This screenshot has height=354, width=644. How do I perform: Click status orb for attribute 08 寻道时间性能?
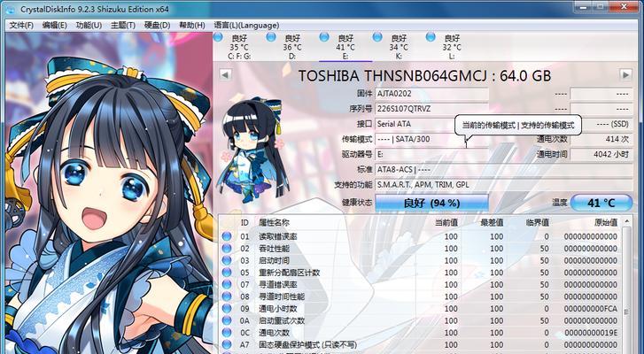[x=227, y=296]
